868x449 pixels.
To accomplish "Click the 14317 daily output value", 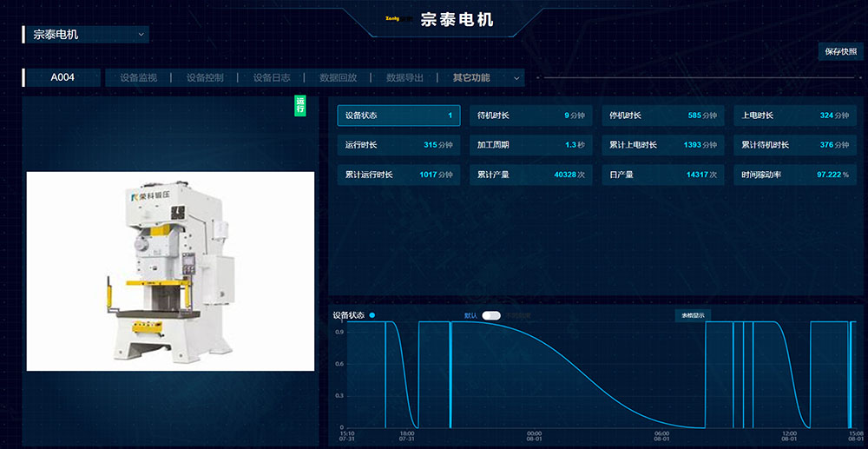I will (x=698, y=175).
